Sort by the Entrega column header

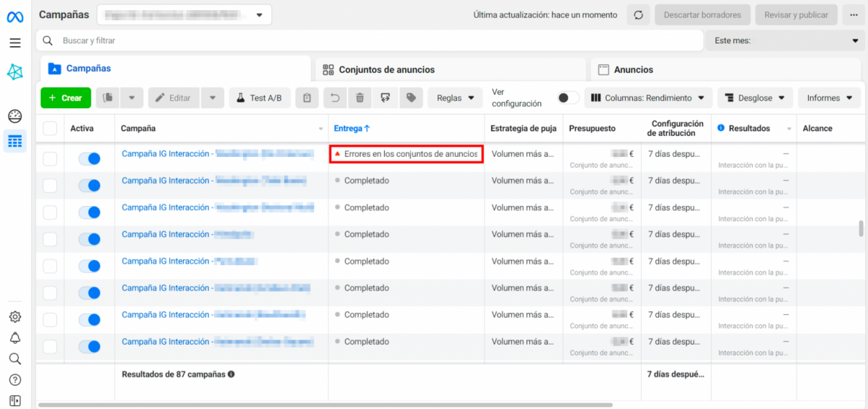pyautogui.click(x=352, y=129)
